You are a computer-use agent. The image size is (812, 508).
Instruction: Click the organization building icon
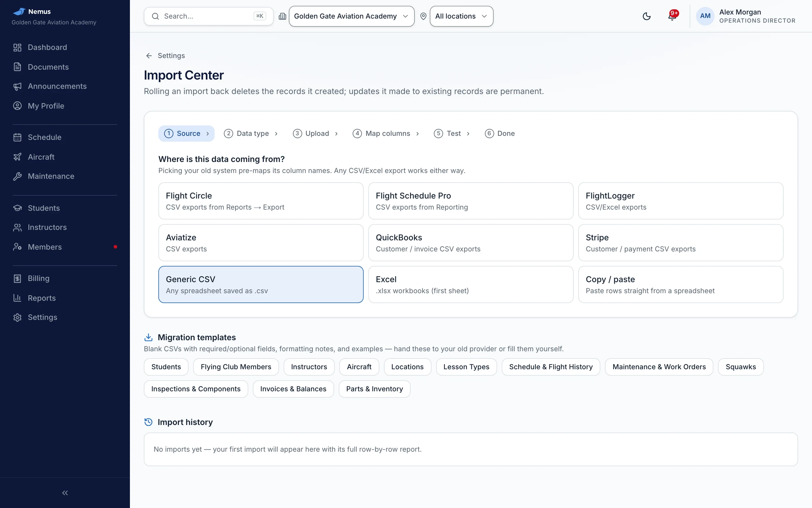click(x=282, y=16)
